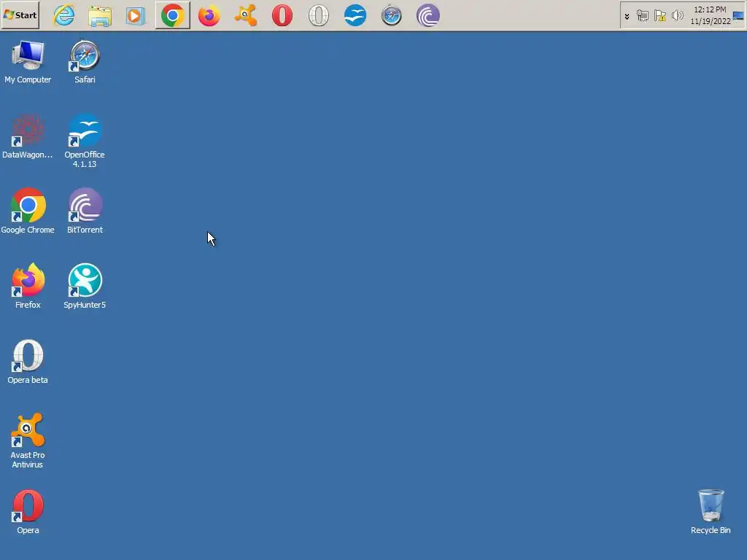Open BitTorrent from the taskbar
This screenshot has height=560, width=747.
[427, 15]
